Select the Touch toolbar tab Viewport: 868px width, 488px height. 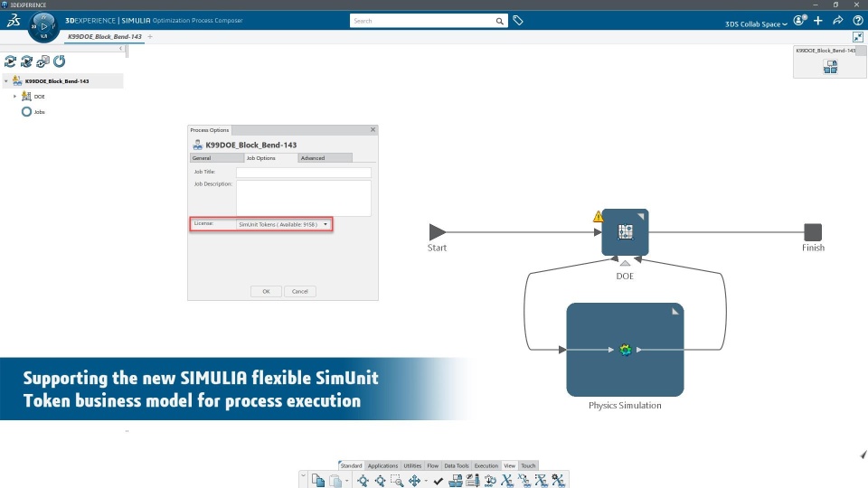[528, 466]
